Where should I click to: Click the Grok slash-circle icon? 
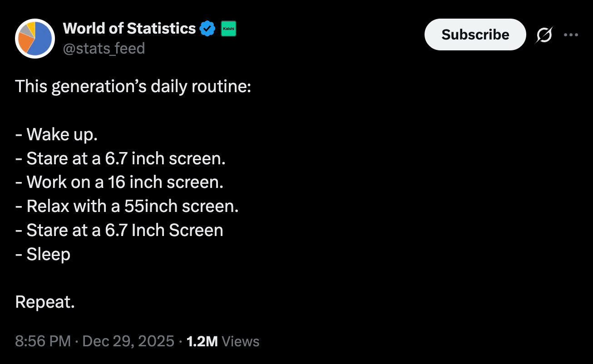[544, 35]
